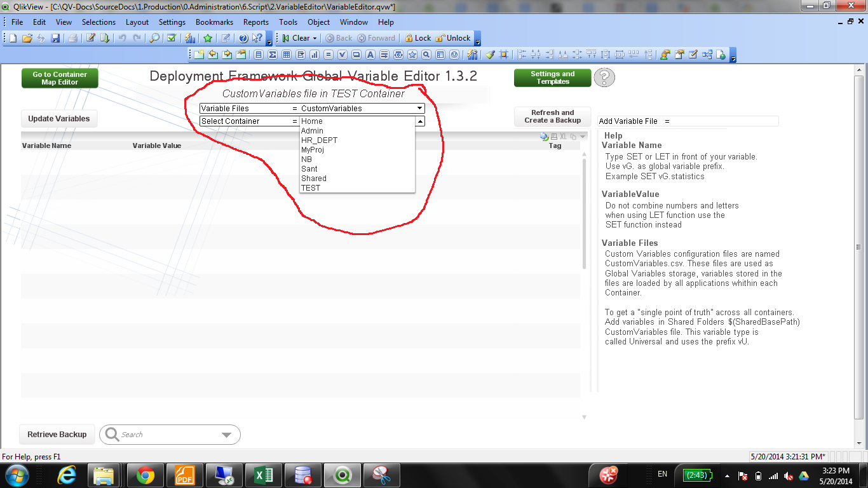Click the Print toolbar icon
Screen dimensions: 868x488
click(73, 38)
